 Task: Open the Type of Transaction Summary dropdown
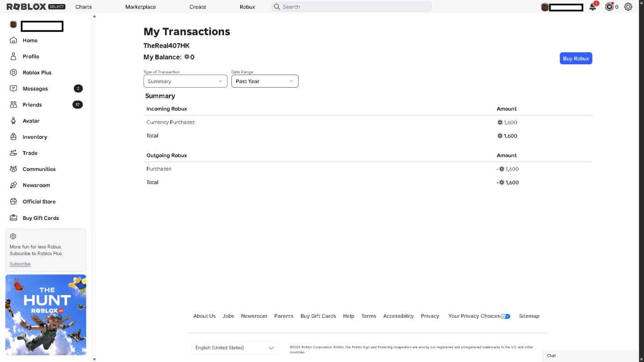185,81
